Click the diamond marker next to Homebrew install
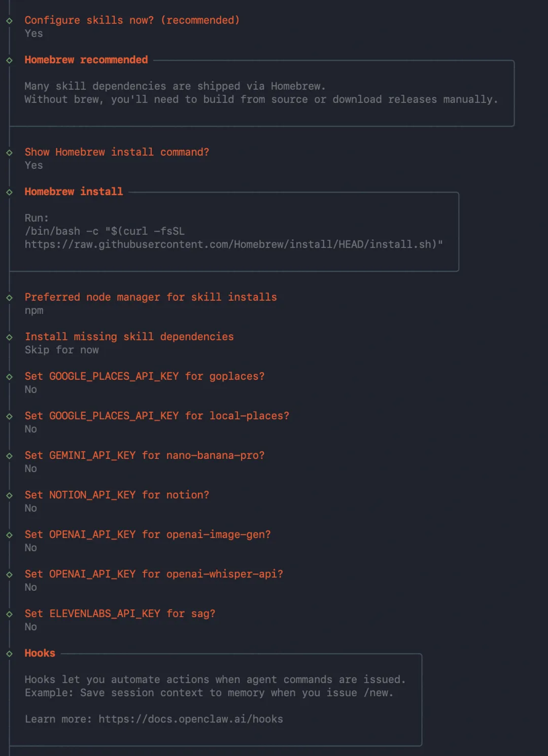This screenshot has height=756, width=548. (x=9, y=192)
